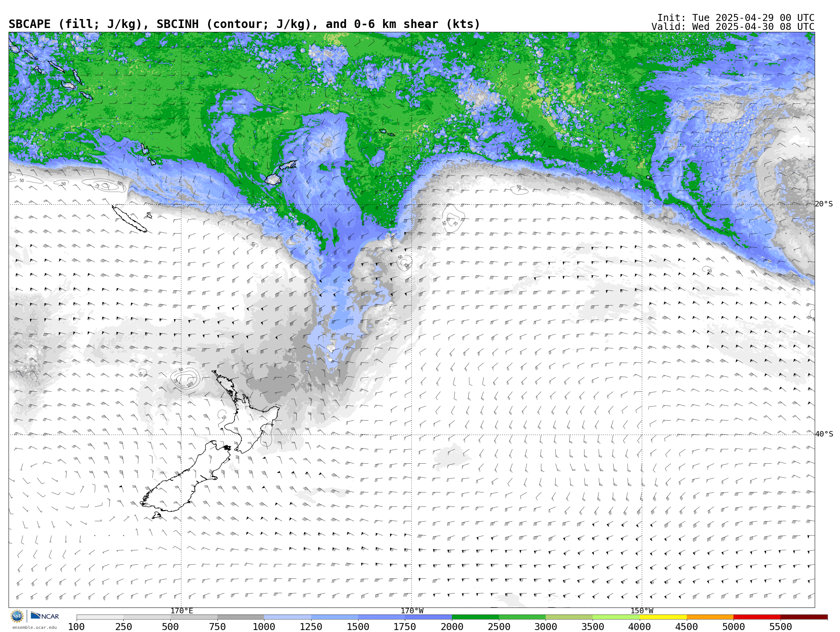Viewport: 840px width, 632px height.
Task: Click the colorbar label 3500
Action: [x=593, y=627]
